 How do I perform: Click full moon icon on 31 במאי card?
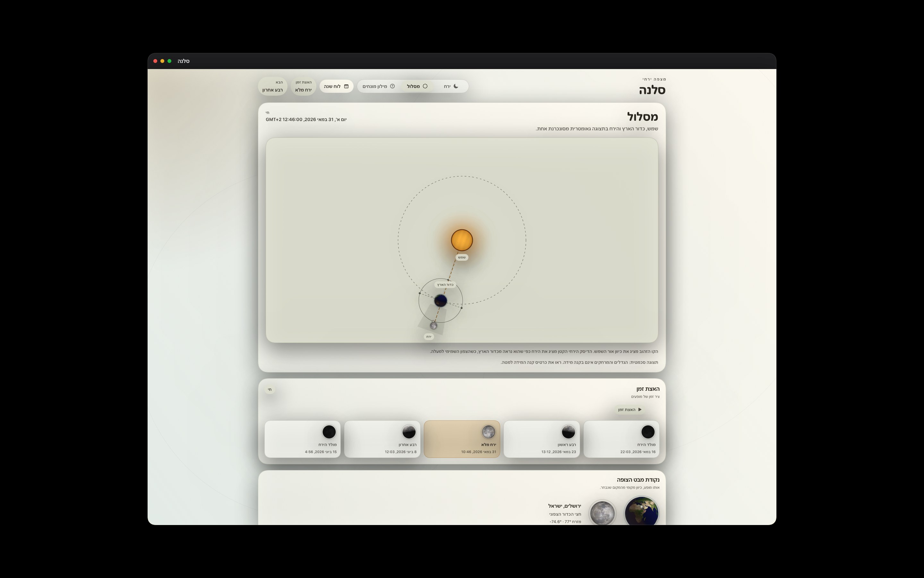click(488, 432)
